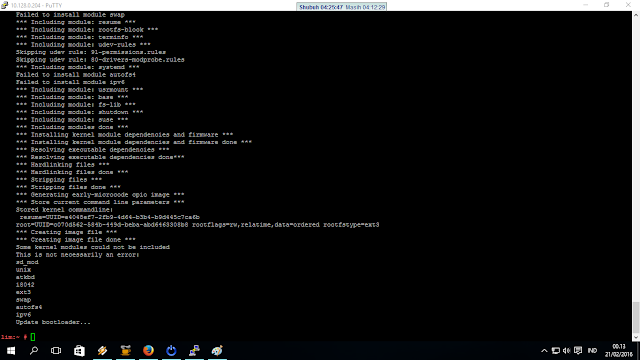Click '*** Creating image file done ***' line
Image resolution: width=640 pixels, height=360 pixels.
click(x=76, y=240)
